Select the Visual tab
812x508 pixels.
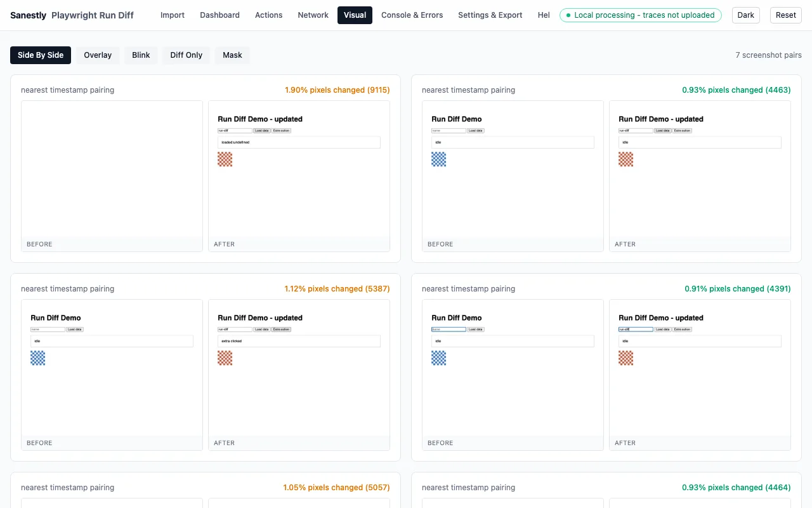click(355, 15)
